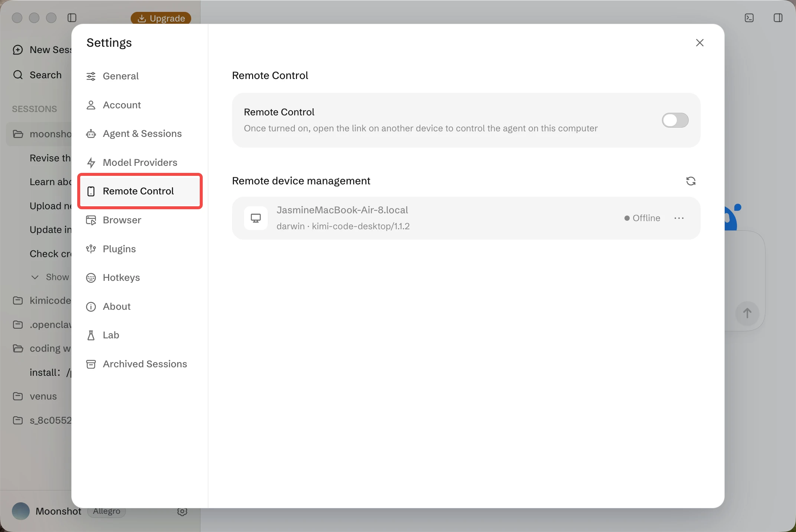Open the kimicode folder in sessions

coord(42,301)
